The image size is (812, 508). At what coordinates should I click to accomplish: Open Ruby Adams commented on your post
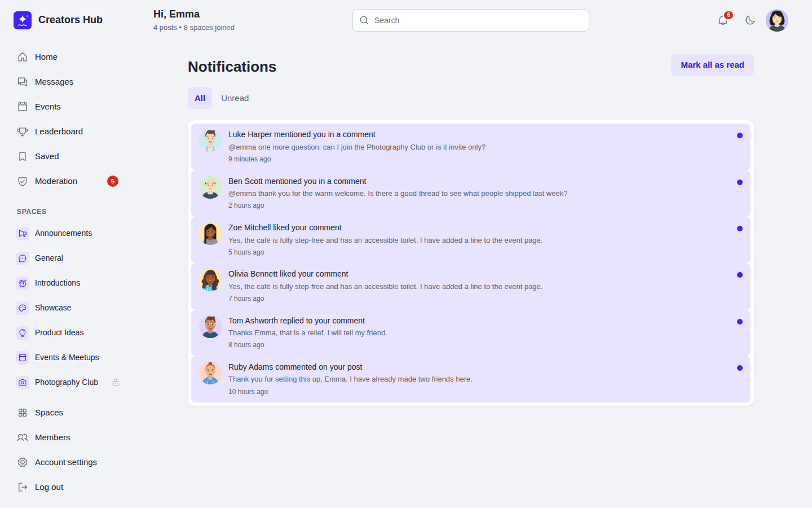tap(471, 379)
